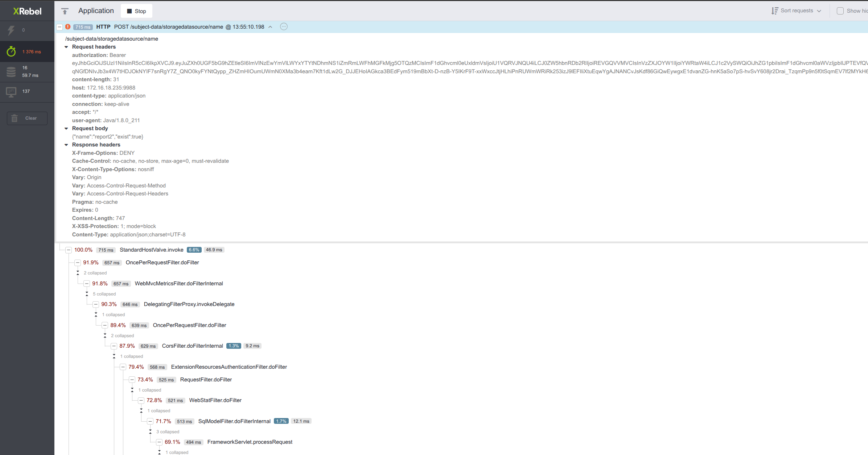
Task: Open the monitor logs panel showing 137
Action: coord(11,92)
